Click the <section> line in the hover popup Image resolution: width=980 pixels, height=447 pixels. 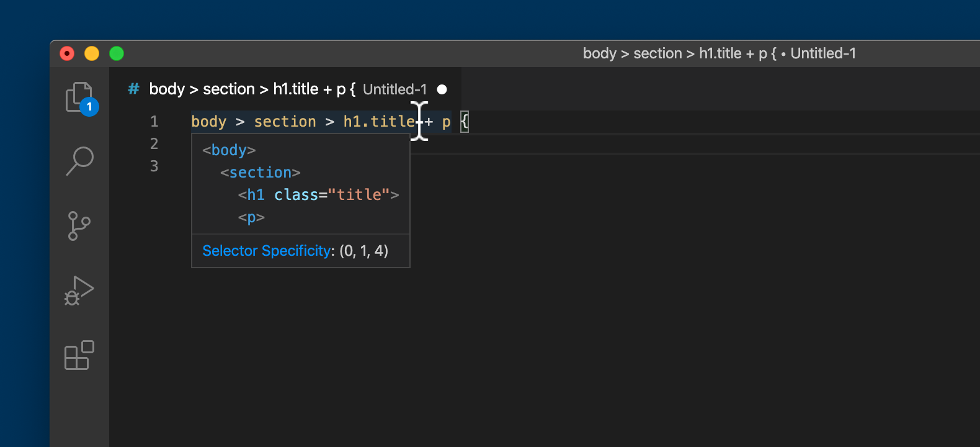260,173
